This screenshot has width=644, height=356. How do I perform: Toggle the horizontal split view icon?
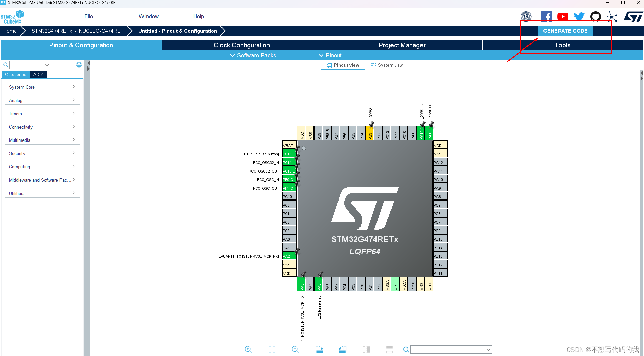point(389,350)
